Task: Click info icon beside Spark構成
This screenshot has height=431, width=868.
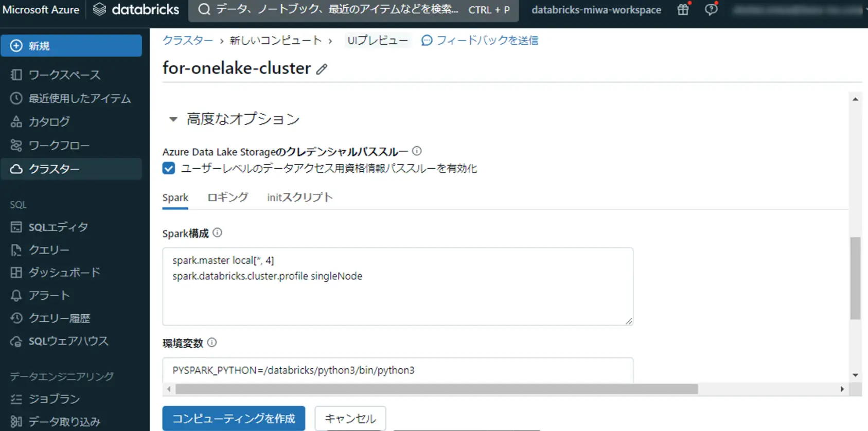Action: click(218, 233)
